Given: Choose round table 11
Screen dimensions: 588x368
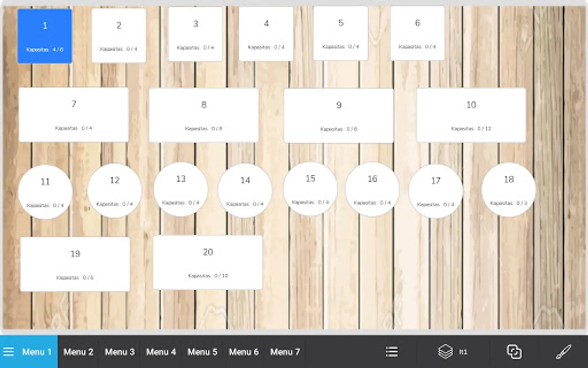Looking at the screenshot, I should tap(45, 192).
